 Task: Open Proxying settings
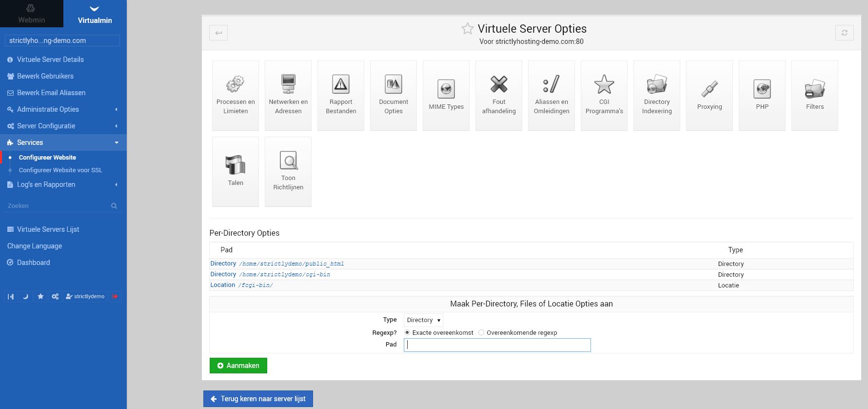(x=710, y=96)
